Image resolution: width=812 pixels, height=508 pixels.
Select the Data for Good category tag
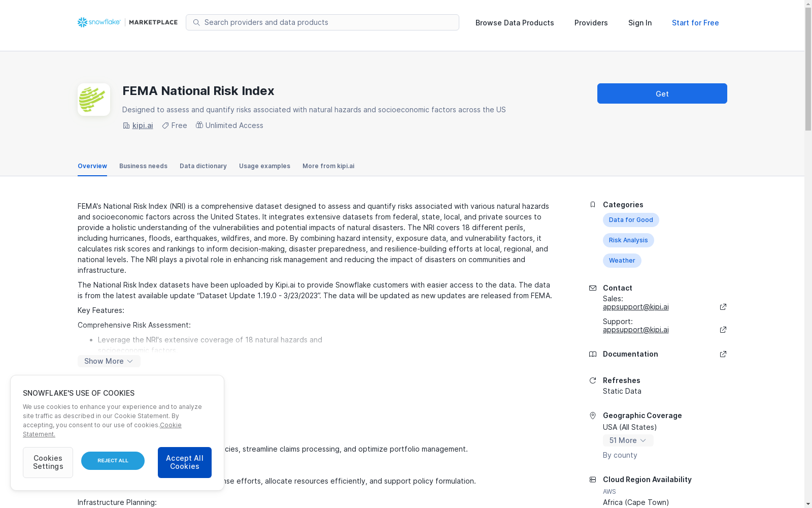click(x=631, y=220)
